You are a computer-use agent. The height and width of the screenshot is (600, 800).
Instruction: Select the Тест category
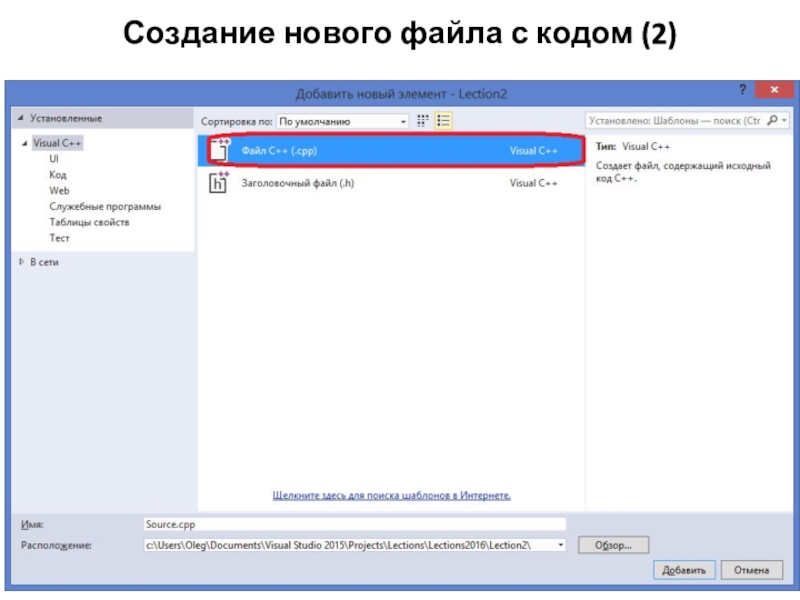point(59,238)
